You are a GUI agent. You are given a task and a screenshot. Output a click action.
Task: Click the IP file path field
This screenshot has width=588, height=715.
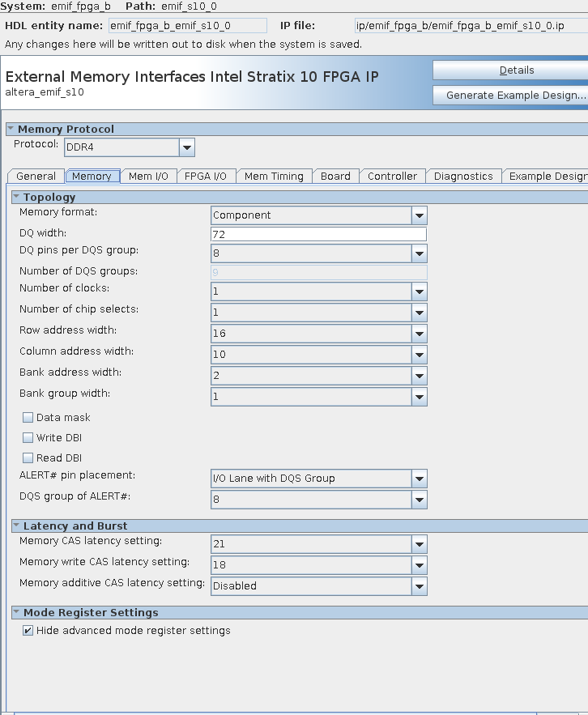pyautogui.click(x=471, y=26)
